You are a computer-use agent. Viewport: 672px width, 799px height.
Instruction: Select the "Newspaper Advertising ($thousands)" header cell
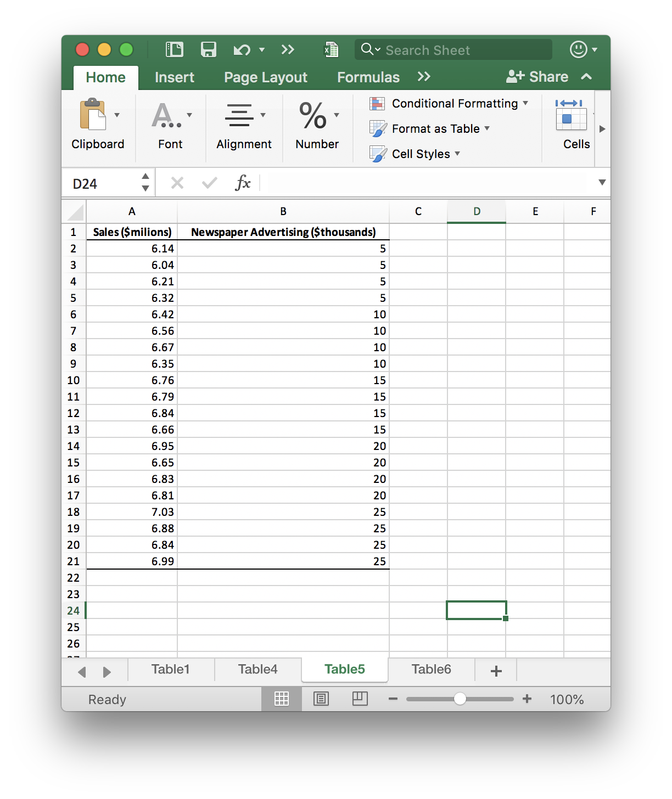pyautogui.click(x=283, y=232)
